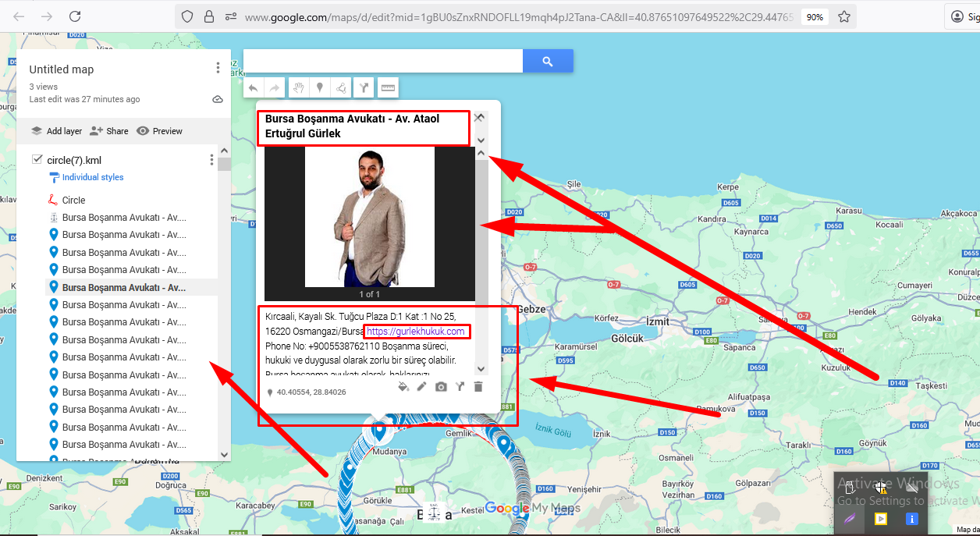980x536 pixels.
Task: Click the cloud saved-to-Drive icon
Action: (218, 99)
